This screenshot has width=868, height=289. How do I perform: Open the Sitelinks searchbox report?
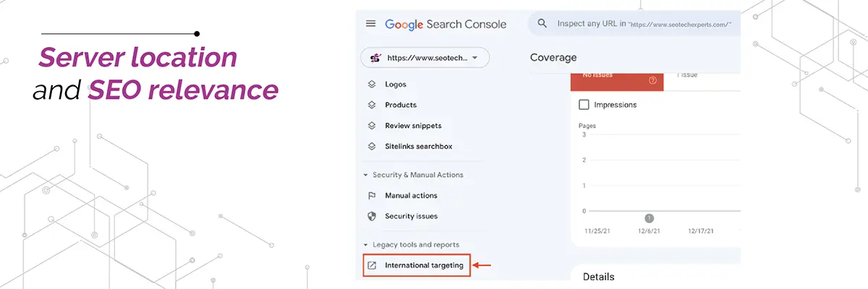click(420, 146)
